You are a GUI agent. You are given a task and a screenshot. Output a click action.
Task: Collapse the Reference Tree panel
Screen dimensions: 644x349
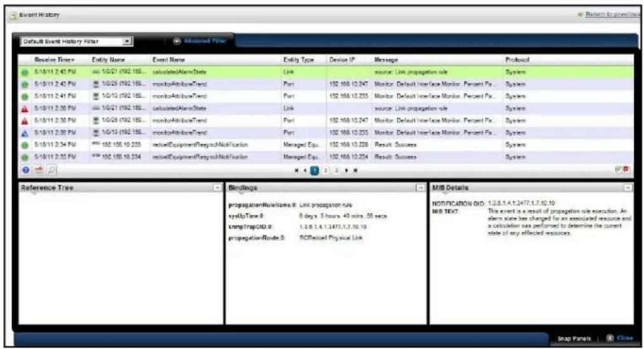(217, 188)
